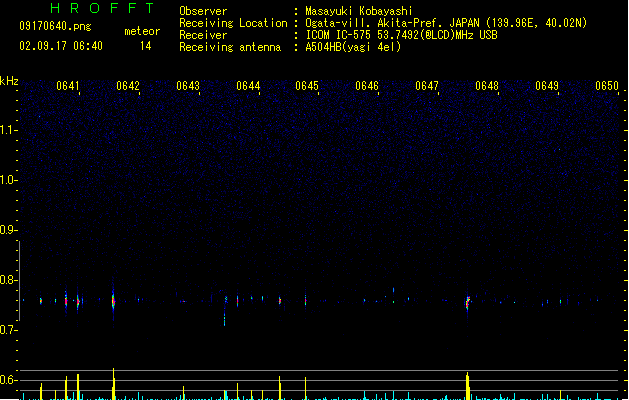Image resolution: width=629 pixels, height=400 pixels.
Task: Click the 0641 time axis label
Action: pyautogui.click(x=67, y=86)
